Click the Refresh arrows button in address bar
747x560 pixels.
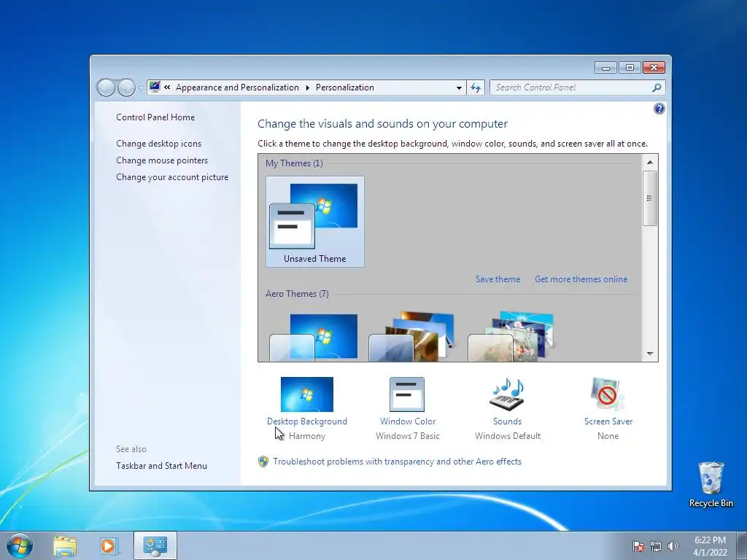[476, 87]
